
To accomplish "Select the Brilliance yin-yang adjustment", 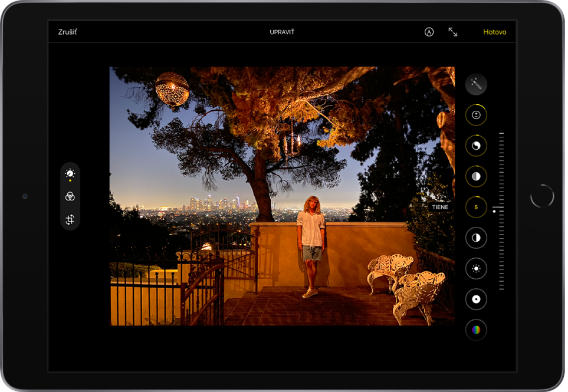I will pyautogui.click(x=476, y=146).
